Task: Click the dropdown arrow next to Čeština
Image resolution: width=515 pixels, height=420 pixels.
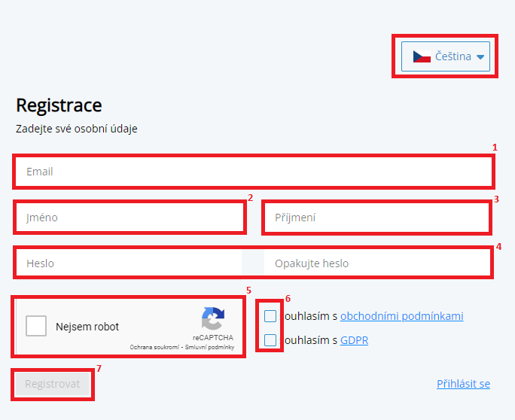Action: click(x=480, y=57)
